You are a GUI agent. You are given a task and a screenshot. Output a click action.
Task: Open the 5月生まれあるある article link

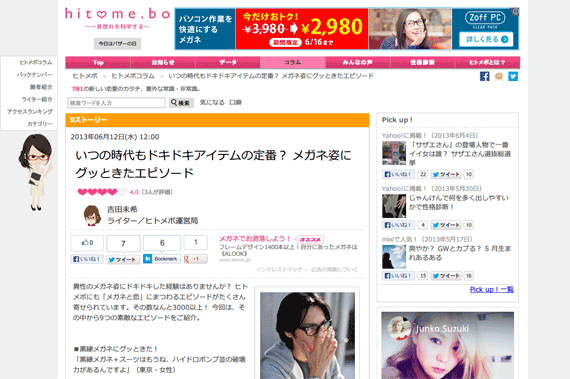coord(460,253)
